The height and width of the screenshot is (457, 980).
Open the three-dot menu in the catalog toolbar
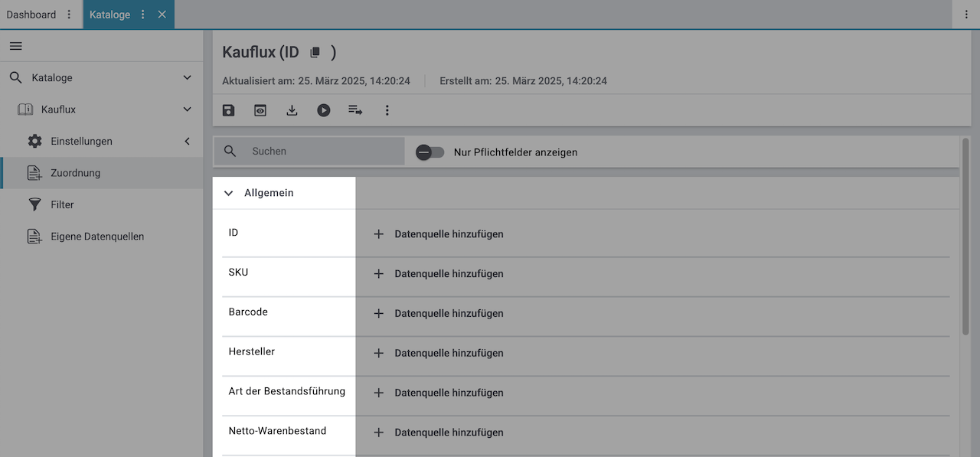387,110
